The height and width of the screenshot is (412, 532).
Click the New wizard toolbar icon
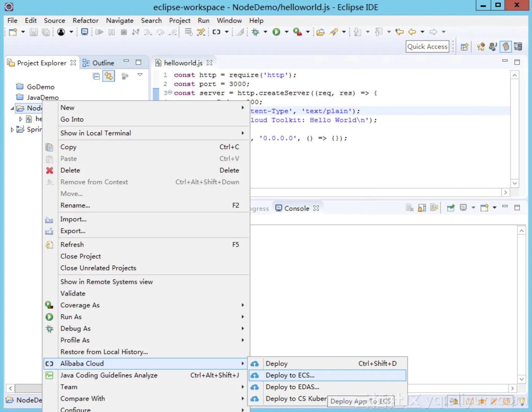tap(13, 32)
